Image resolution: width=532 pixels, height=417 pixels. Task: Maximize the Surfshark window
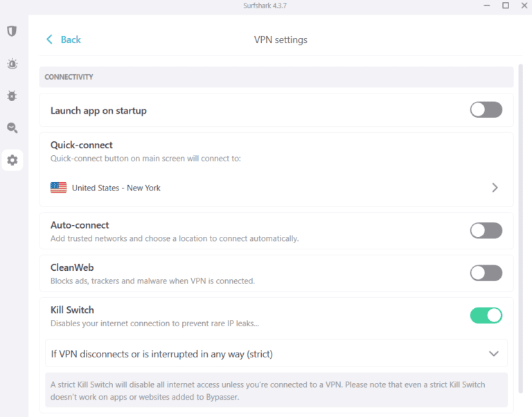(x=505, y=6)
